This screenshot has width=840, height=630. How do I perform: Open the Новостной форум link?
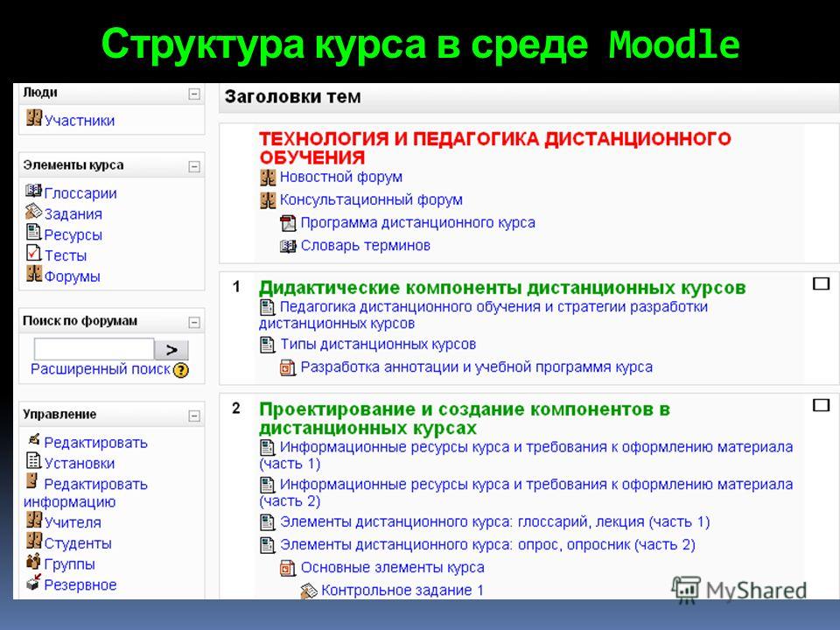tap(340, 177)
